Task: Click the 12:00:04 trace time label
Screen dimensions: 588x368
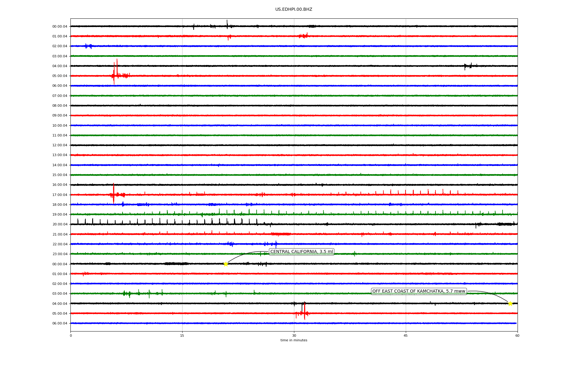Action: click(60, 145)
